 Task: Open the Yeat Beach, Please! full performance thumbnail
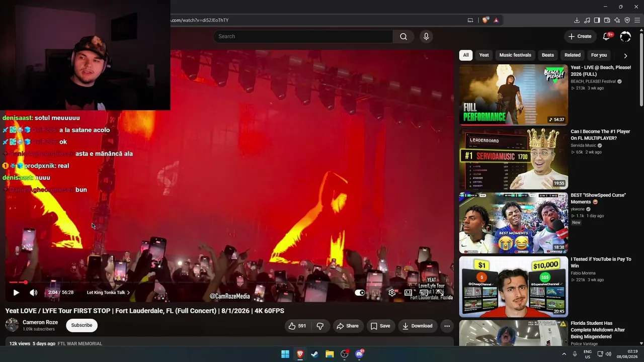[513, 95]
